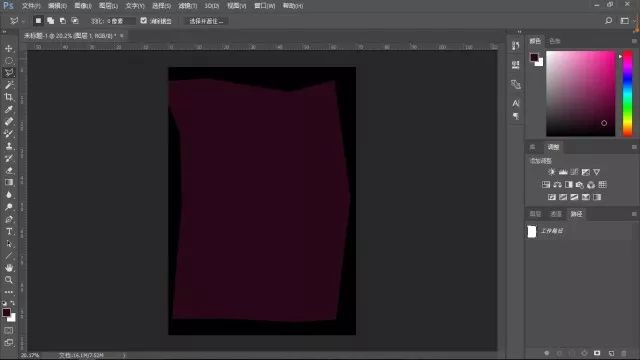Choose Intersect with Selection mode
This screenshot has width=640, height=360.
(75, 20)
